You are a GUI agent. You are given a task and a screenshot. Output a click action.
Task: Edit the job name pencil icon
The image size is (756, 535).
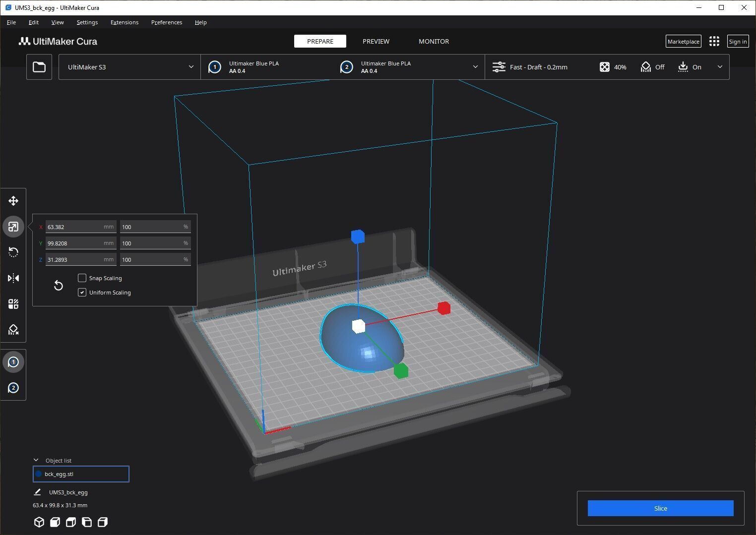coord(37,492)
